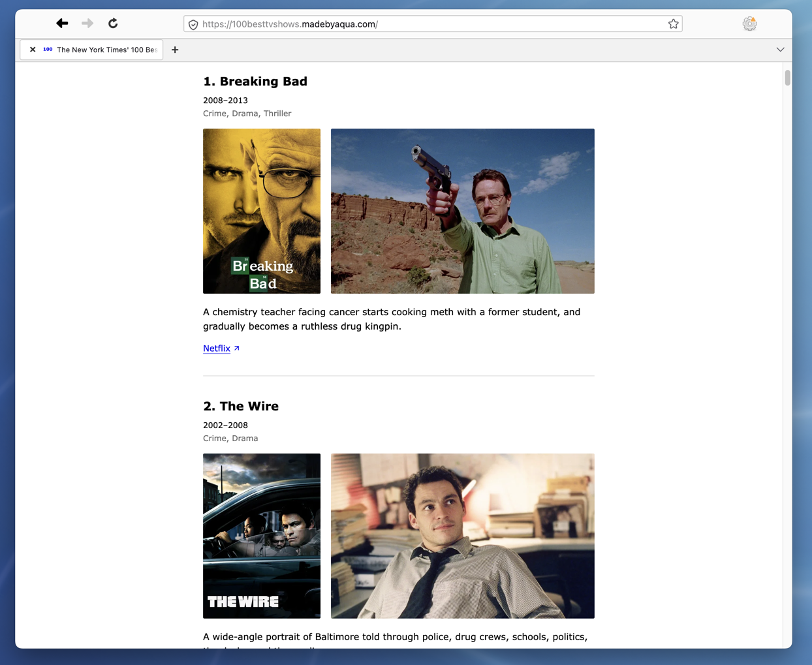Click the '2002–2008' year text
812x665 pixels.
pyautogui.click(x=225, y=425)
